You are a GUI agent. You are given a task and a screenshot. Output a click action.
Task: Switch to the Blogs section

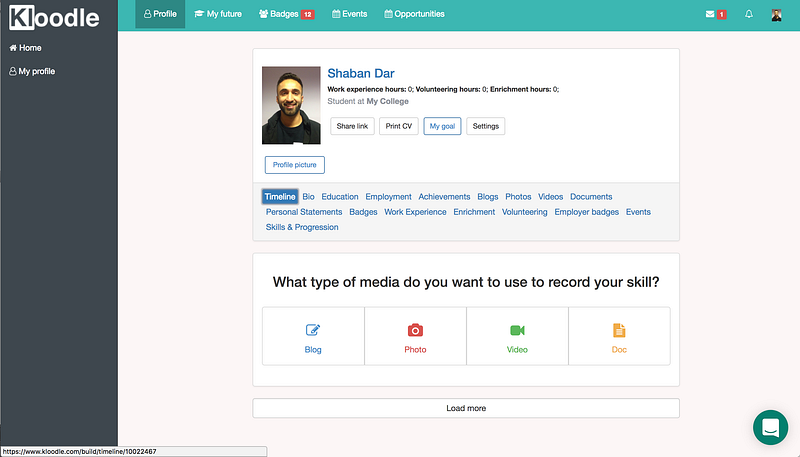(488, 197)
